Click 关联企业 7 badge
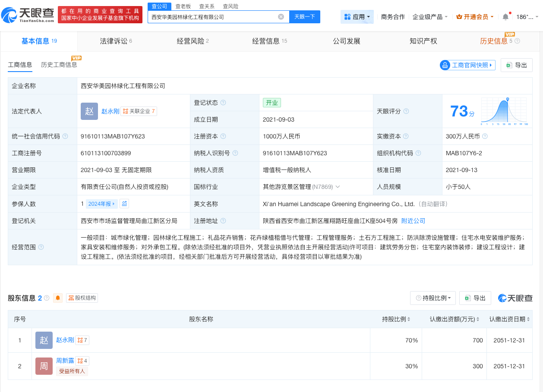The image size is (543, 392). tap(139, 111)
